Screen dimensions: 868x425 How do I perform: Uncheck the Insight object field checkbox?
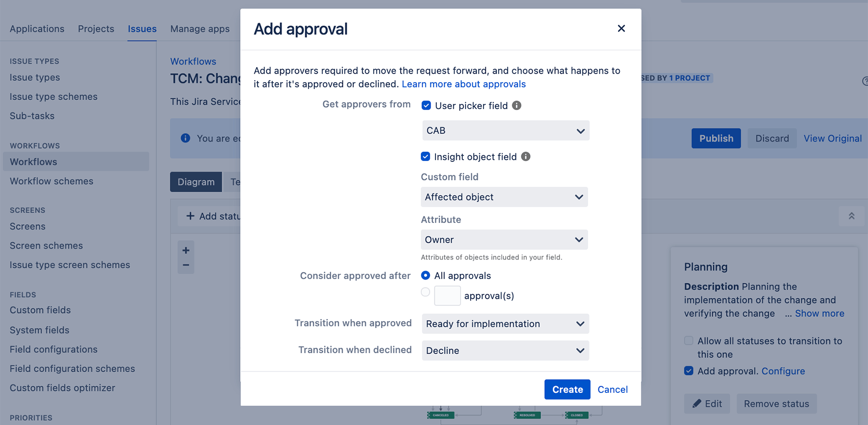(x=426, y=156)
